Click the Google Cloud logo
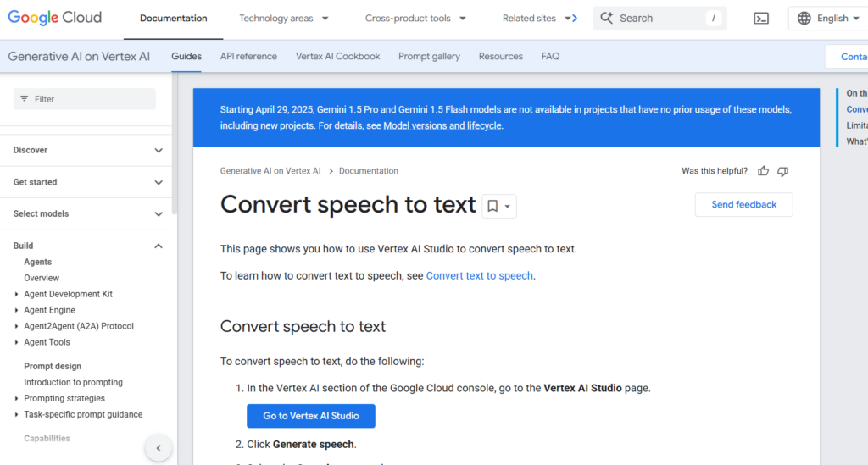Viewport: 868px width, 465px height. [x=55, y=18]
